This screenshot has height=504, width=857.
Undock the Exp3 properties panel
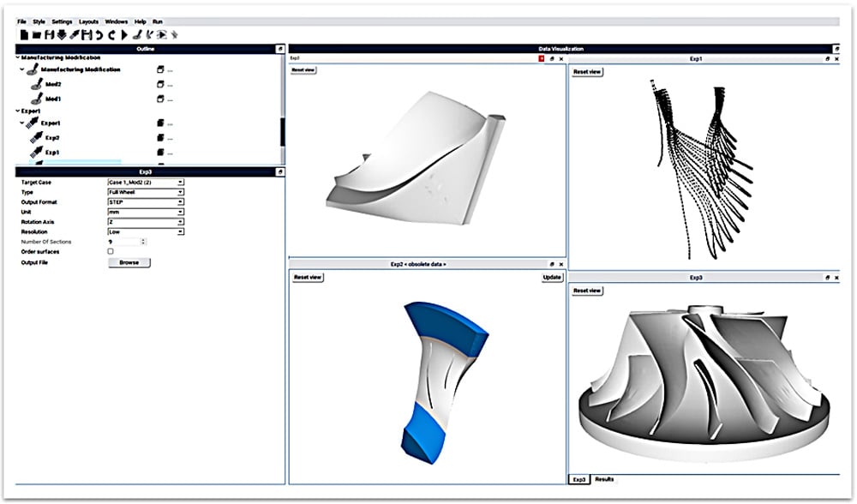pos(280,172)
